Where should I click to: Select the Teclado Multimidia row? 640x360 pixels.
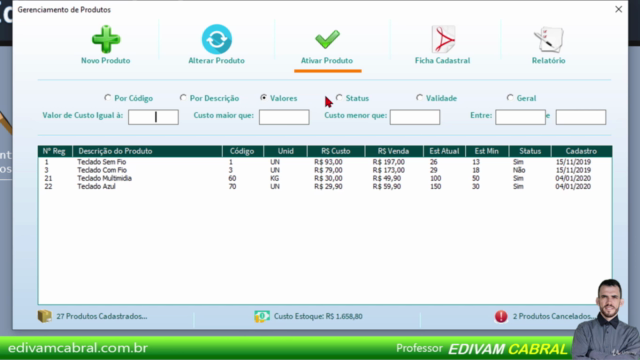point(325,178)
